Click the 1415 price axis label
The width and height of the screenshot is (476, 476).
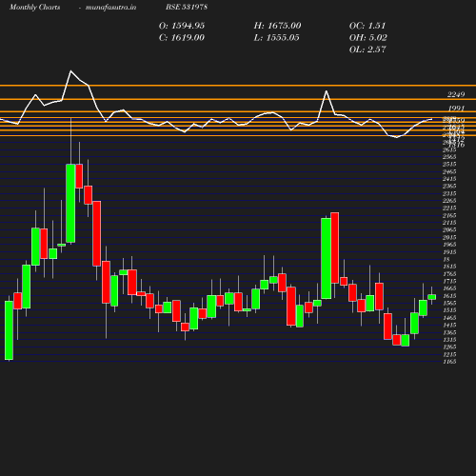(449, 326)
